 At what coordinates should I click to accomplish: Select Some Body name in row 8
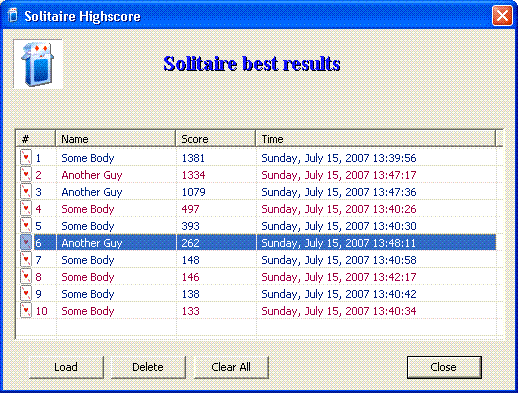click(x=88, y=277)
